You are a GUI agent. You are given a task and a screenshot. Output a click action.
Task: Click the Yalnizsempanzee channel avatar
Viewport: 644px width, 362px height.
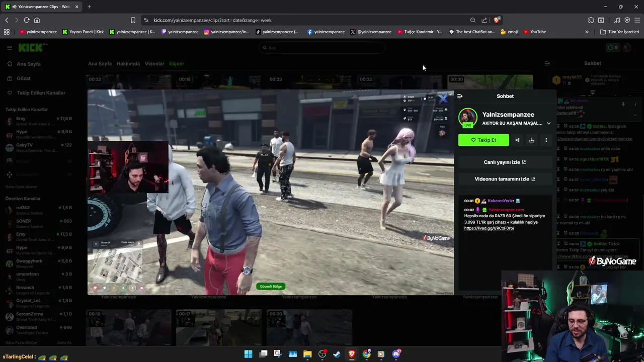coord(468,118)
